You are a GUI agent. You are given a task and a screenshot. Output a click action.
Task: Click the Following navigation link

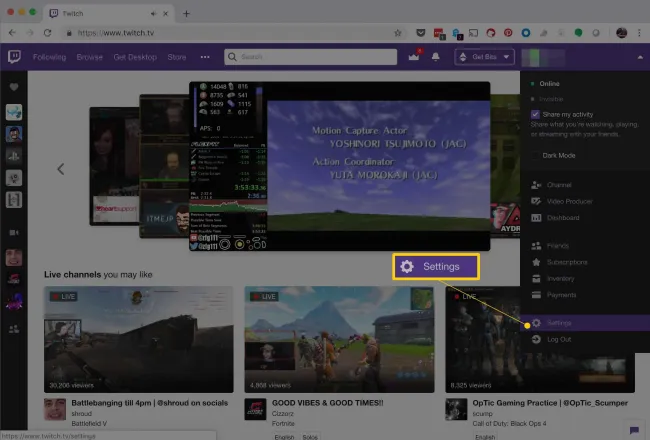pyautogui.click(x=48, y=57)
